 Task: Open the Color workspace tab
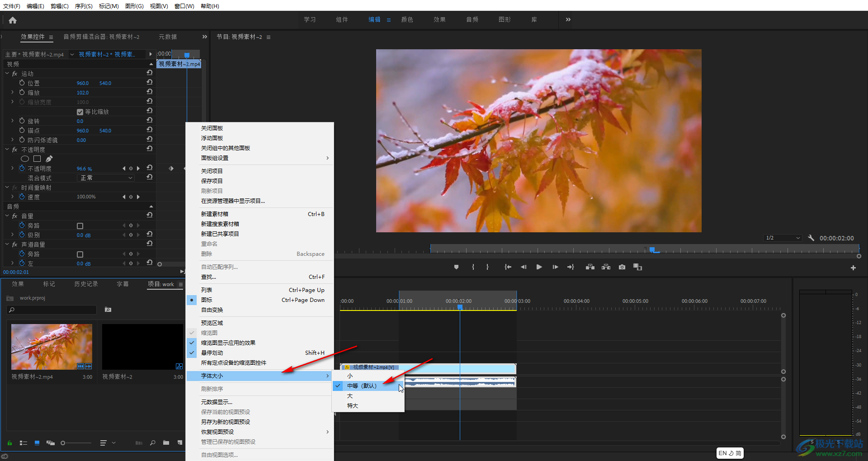click(407, 19)
